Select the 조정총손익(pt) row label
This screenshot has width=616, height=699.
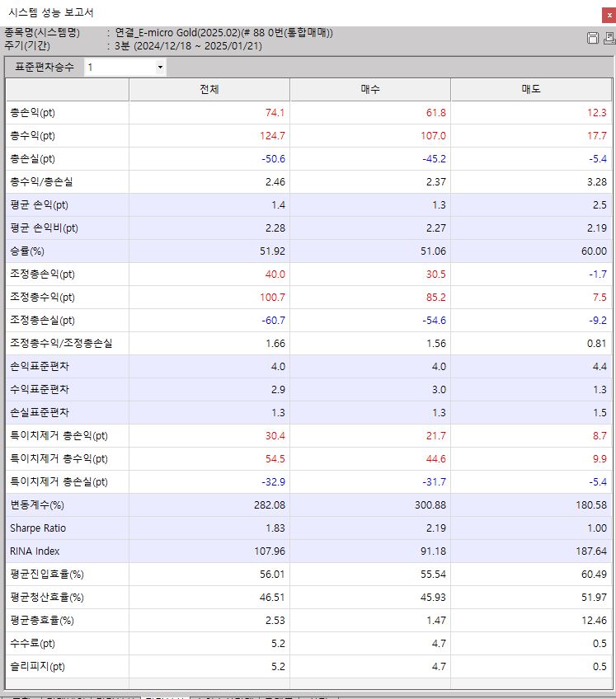point(43,274)
